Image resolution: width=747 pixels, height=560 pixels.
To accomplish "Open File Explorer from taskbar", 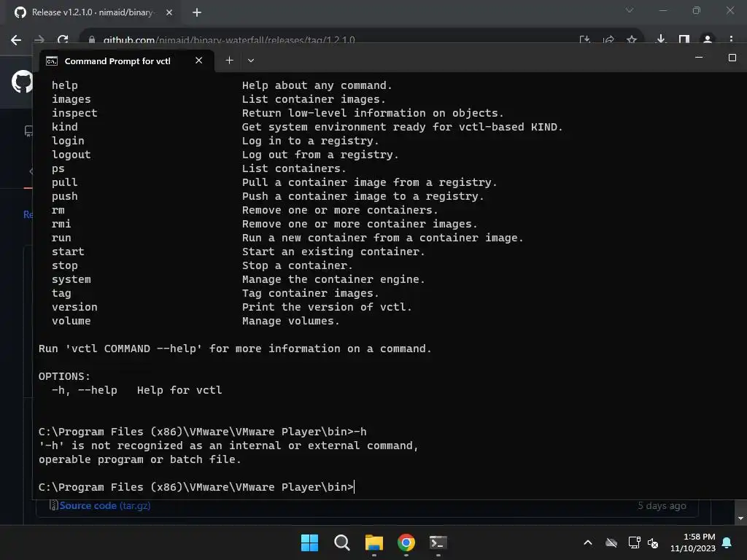I will [374, 542].
